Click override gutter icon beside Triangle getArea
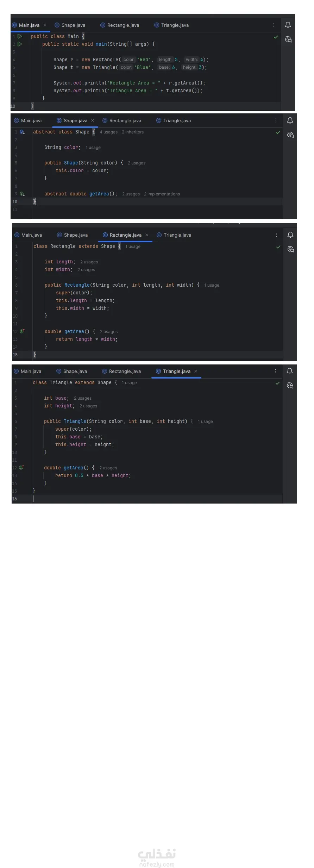Image resolution: width=314 pixels, height=868 pixels. tap(21, 468)
